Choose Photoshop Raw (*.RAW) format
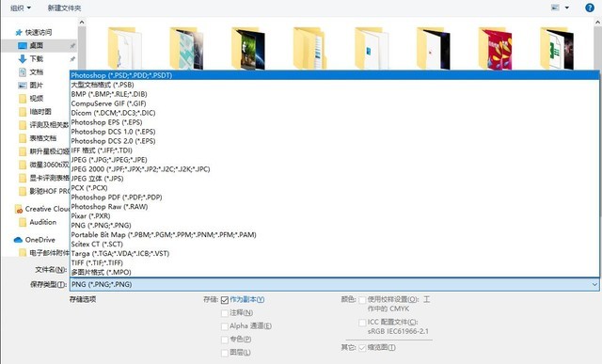The height and width of the screenshot is (364, 602). 335,207
